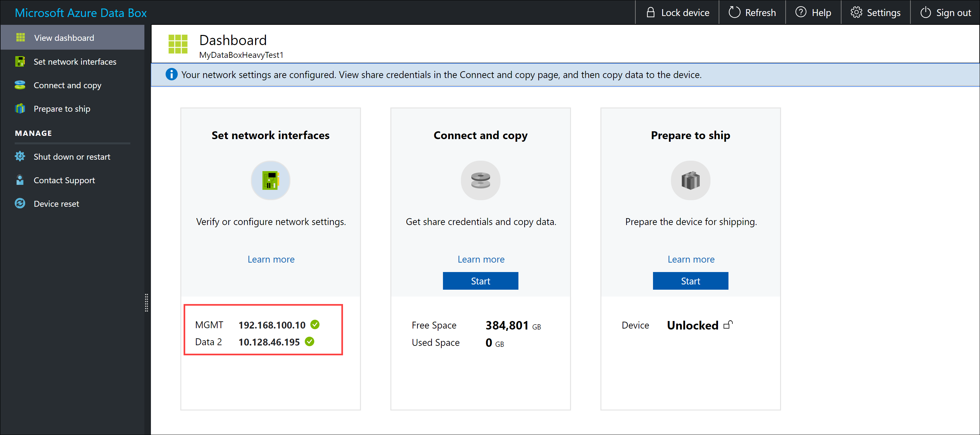The width and height of the screenshot is (980, 435).
Task: Select the View dashboard menu item
Action: [x=64, y=38]
